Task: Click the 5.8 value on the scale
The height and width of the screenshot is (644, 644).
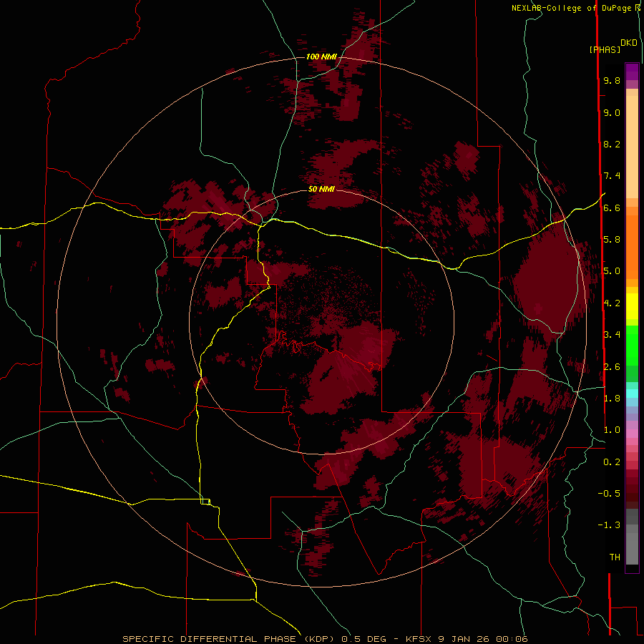Action: click(612, 240)
